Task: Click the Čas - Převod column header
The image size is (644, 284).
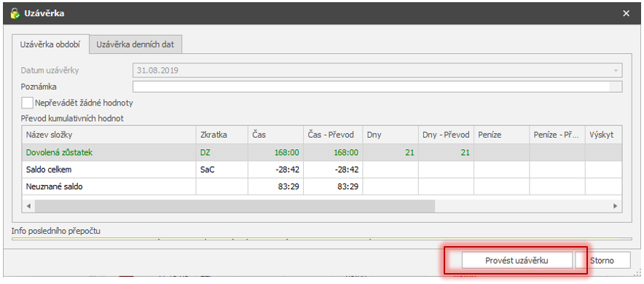Action: [x=333, y=135]
